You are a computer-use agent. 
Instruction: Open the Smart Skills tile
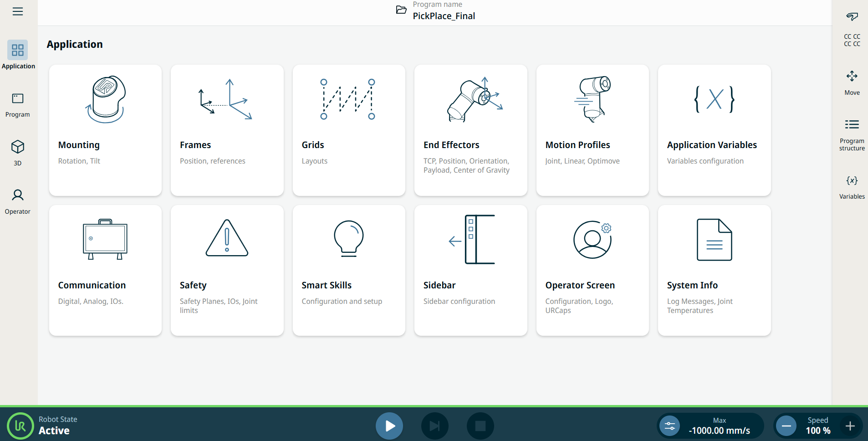349,270
